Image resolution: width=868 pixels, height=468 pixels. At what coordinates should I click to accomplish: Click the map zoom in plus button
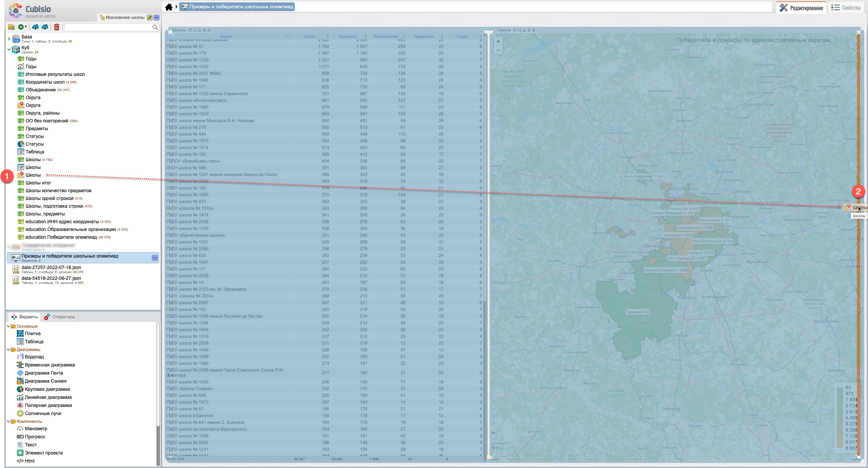[x=498, y=42]
